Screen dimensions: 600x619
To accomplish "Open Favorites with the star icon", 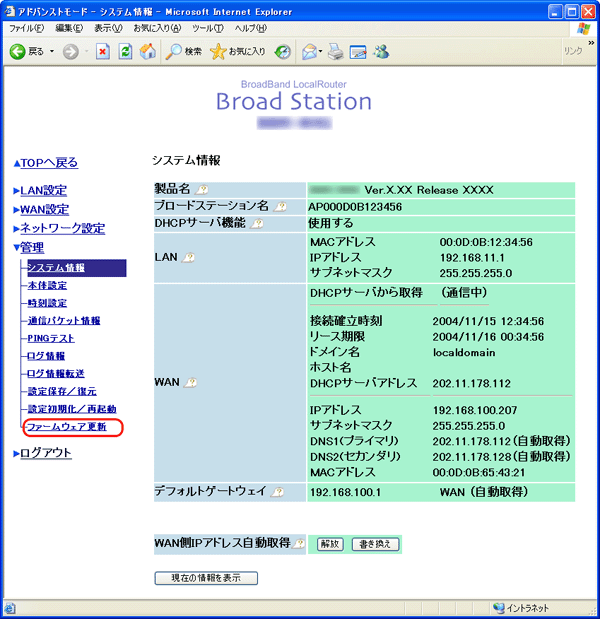I will (238, 52).
